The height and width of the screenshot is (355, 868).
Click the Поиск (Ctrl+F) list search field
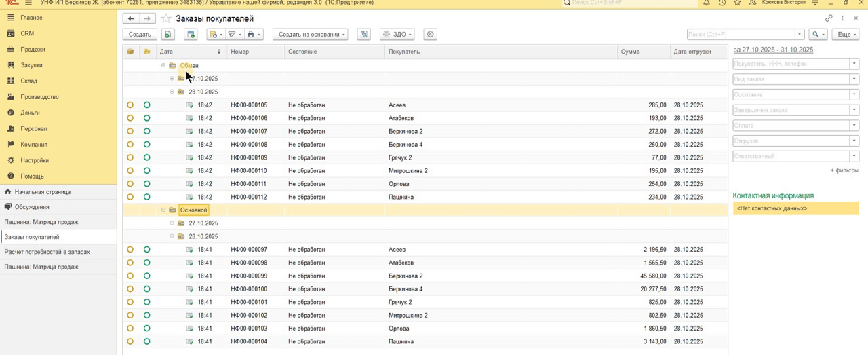741,35
